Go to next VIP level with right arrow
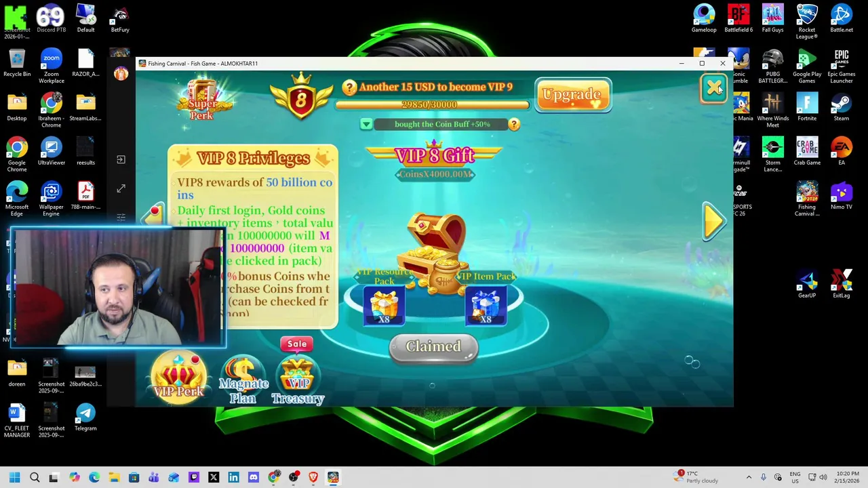This screenshot has height=488, width=868. [714, 220]
